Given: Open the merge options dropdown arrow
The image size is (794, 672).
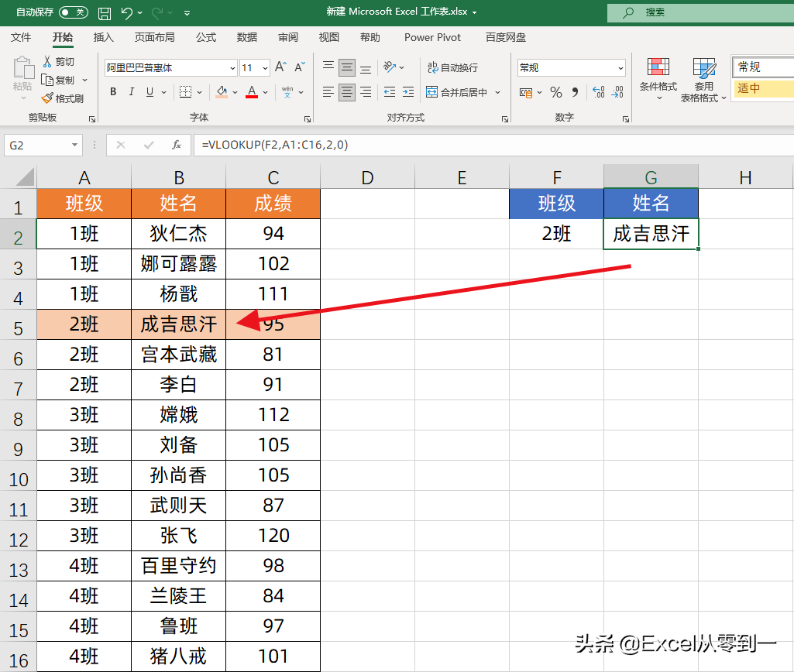Looking at the screenshot, I should point(498,92).
